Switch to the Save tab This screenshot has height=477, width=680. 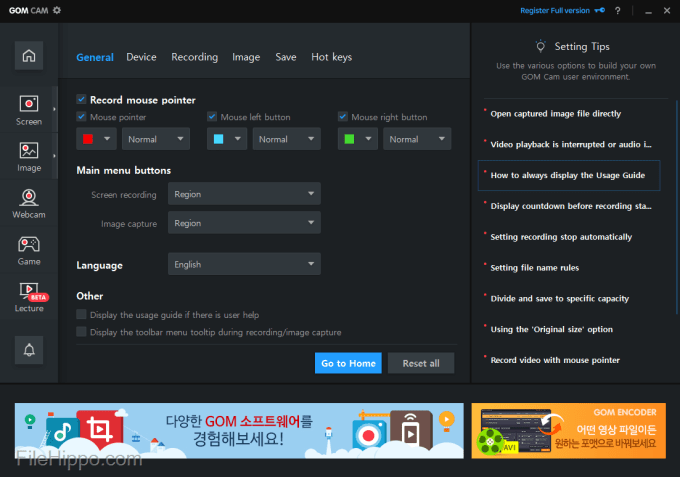[286, 57]
